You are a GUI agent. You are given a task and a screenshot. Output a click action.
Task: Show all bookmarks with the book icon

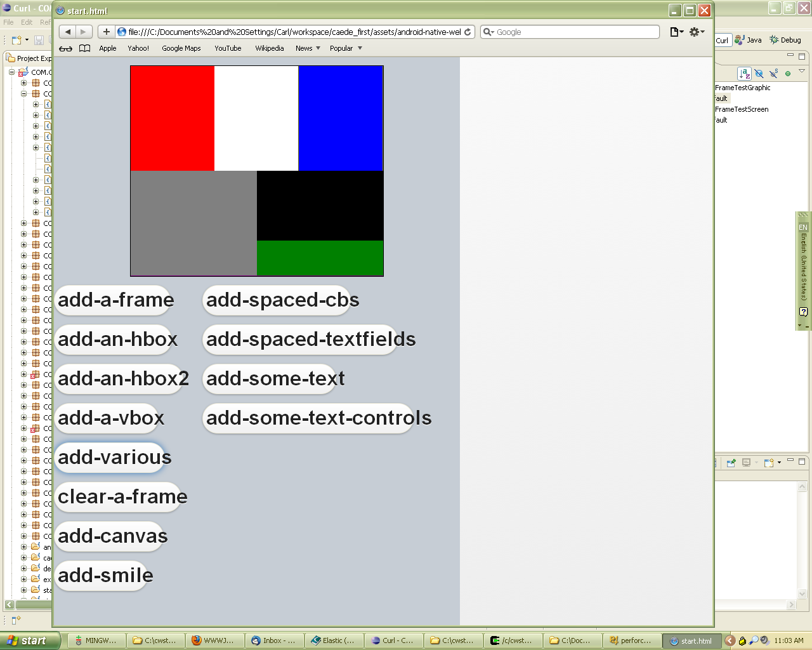click(84, 48)
